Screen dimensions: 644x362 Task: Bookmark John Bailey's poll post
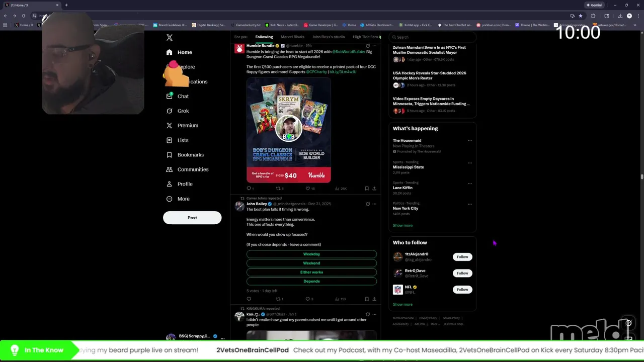pos(367,299)
